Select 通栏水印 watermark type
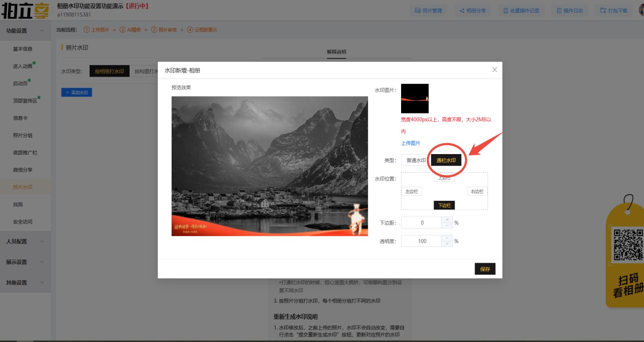 point(446,160)
